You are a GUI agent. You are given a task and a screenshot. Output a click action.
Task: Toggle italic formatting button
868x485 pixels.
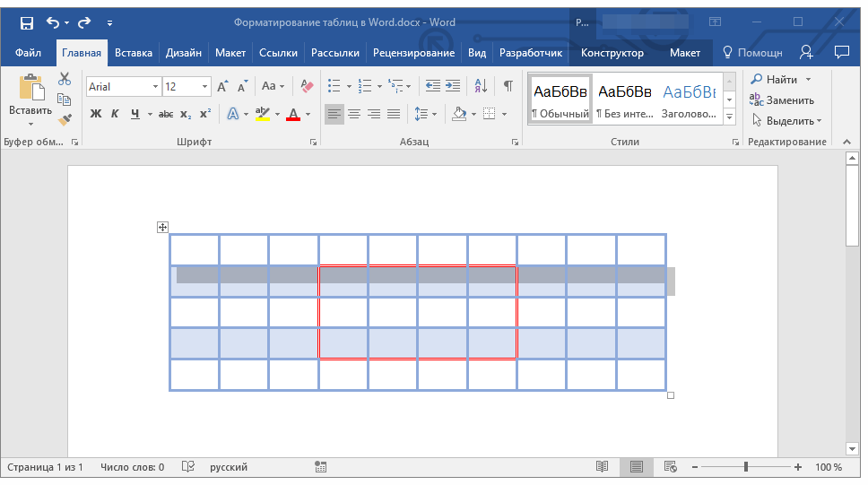[x=115, y=114]
